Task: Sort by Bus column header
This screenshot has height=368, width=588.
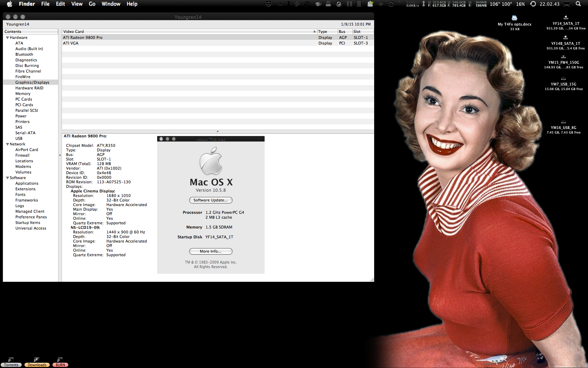Action: tap(345, 32)
